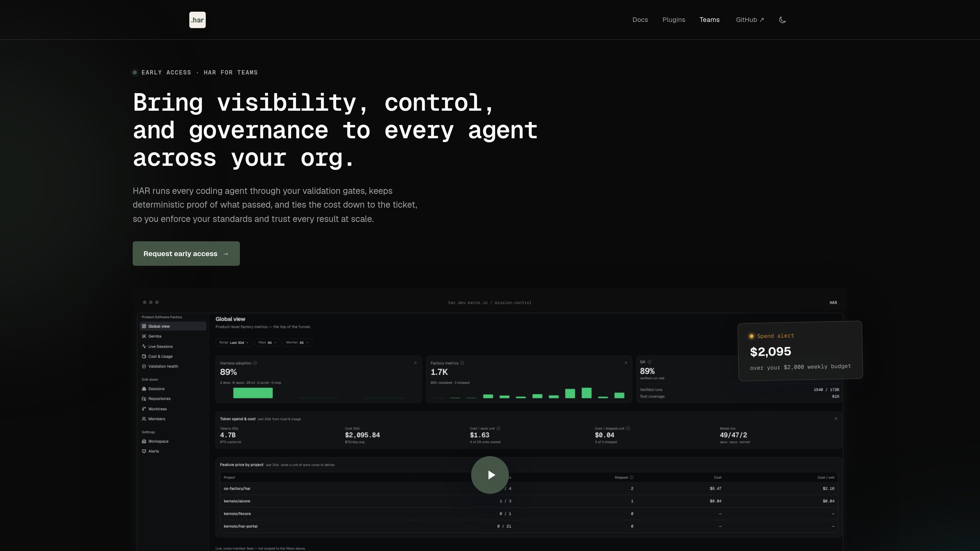The height and width of the screenshot is (551, 980).
Task: Open Docs in the top navigation
Action: pyautogui.click(x=640, y=20)
